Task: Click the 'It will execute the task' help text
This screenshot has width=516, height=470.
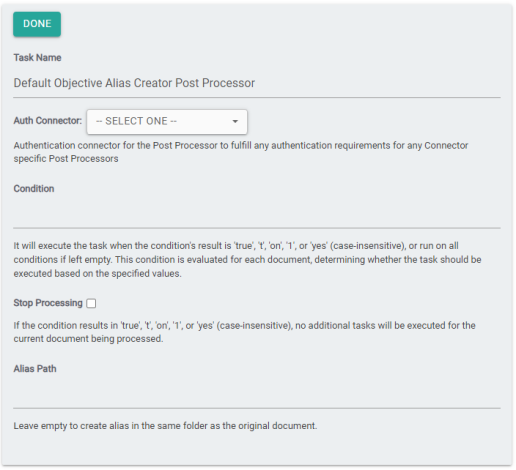Action: 247,260
